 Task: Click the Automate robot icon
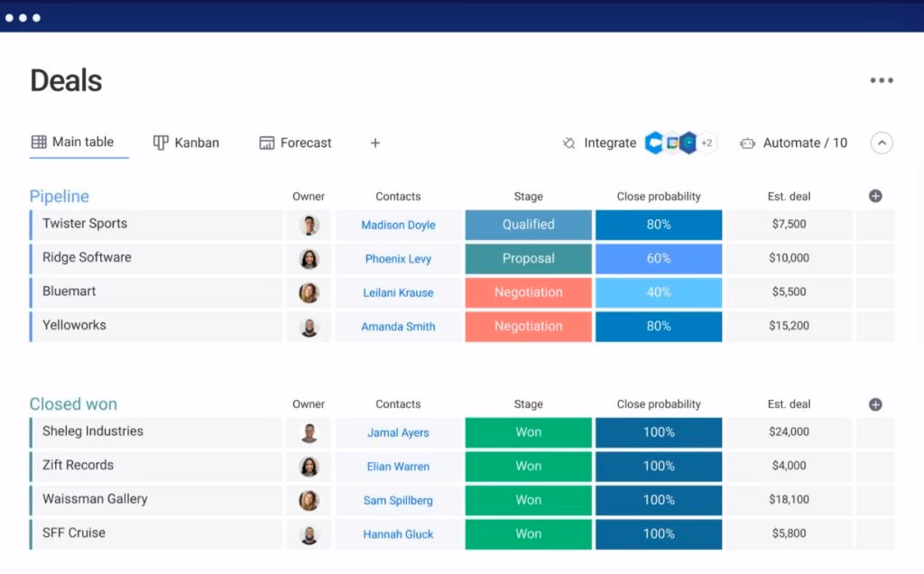pos(747,143)
